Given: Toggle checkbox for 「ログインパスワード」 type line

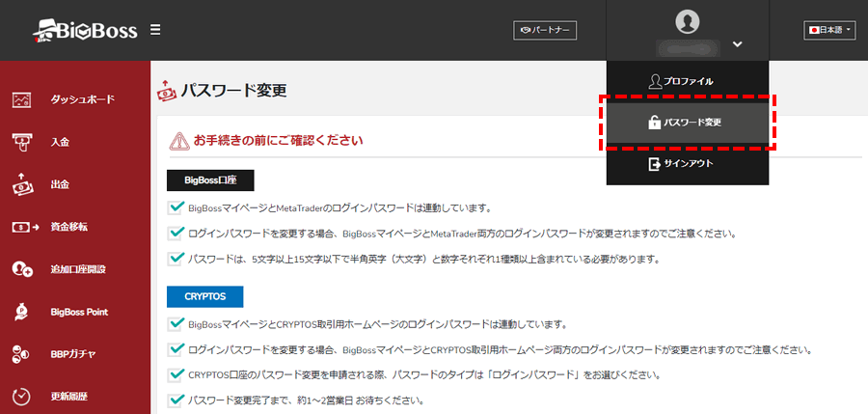Looking at the screenshot, I should click(175, 374).
